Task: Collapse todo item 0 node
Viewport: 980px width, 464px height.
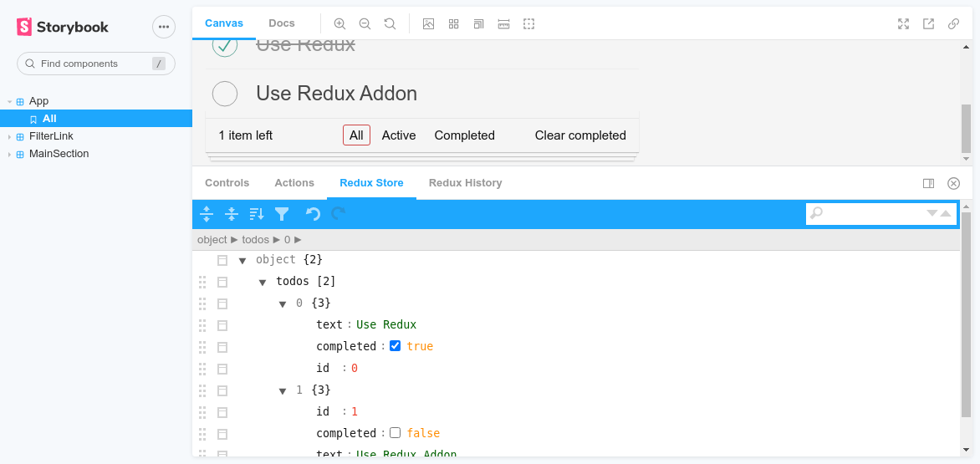Action: click(283, 304)
